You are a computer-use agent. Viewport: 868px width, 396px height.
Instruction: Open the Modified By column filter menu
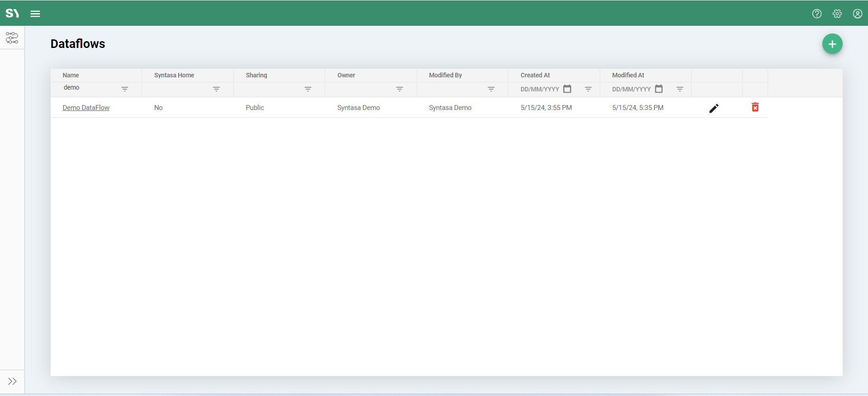pyautogui.click(x=491, y=89)
